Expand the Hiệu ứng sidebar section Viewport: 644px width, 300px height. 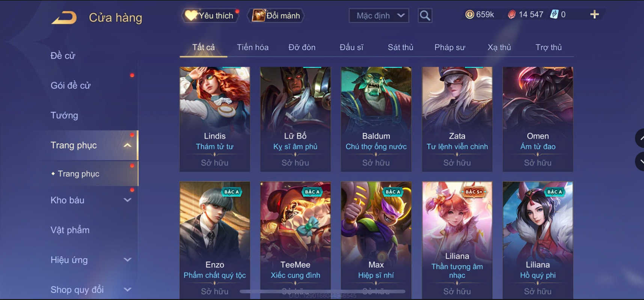[128, 260]
